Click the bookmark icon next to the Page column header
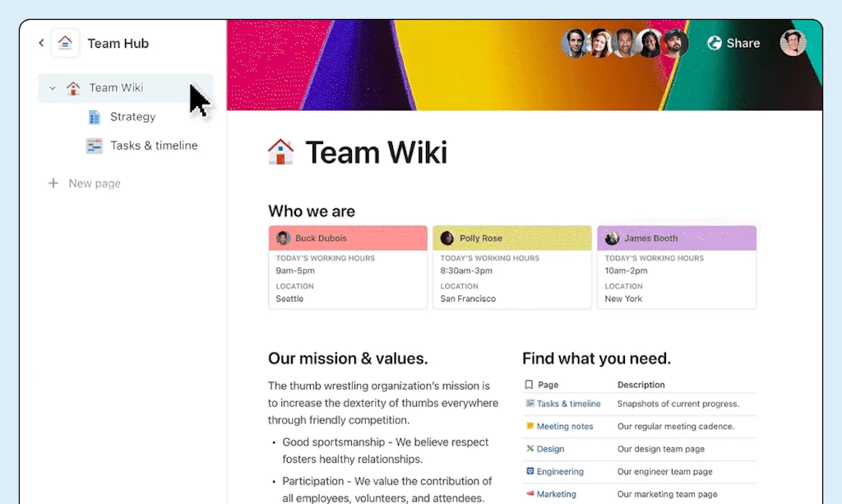The height and width of the screenshot is (504, 842). tap(527, 384)
